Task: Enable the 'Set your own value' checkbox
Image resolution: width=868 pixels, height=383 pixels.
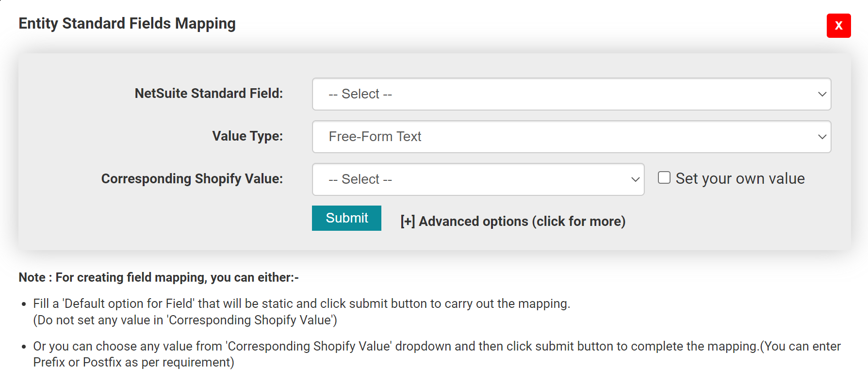Action: (x=664, y=178)
